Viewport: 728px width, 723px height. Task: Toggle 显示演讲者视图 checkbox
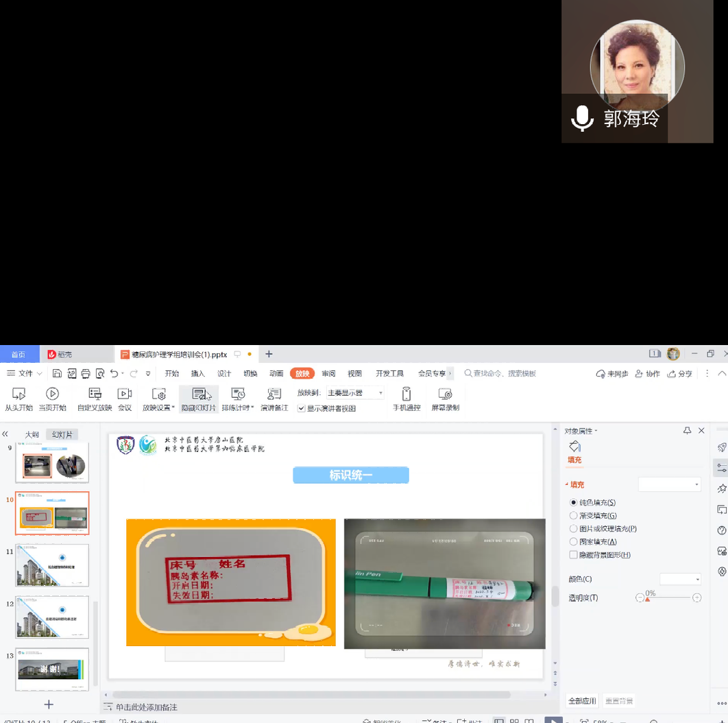click(302, 408)
